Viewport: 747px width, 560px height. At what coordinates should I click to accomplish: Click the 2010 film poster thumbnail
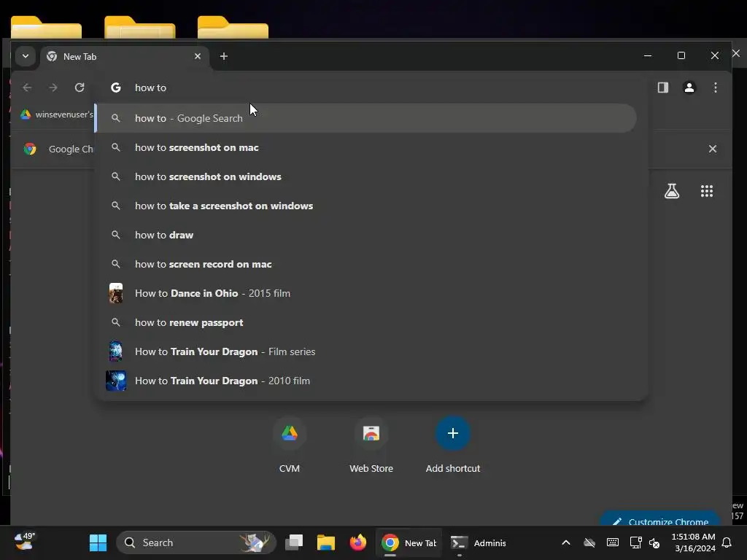pyautogui.click(x=116, y=381)
